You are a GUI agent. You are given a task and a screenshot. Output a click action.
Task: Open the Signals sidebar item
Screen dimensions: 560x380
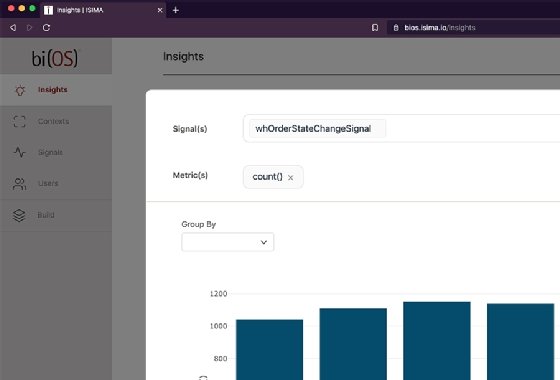tap(56, 152)
